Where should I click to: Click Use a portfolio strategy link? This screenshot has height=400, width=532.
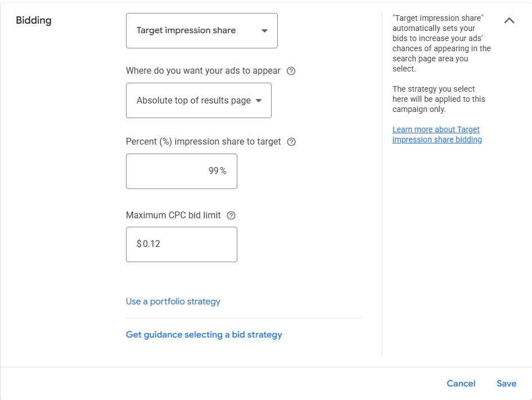click(173, 302)
